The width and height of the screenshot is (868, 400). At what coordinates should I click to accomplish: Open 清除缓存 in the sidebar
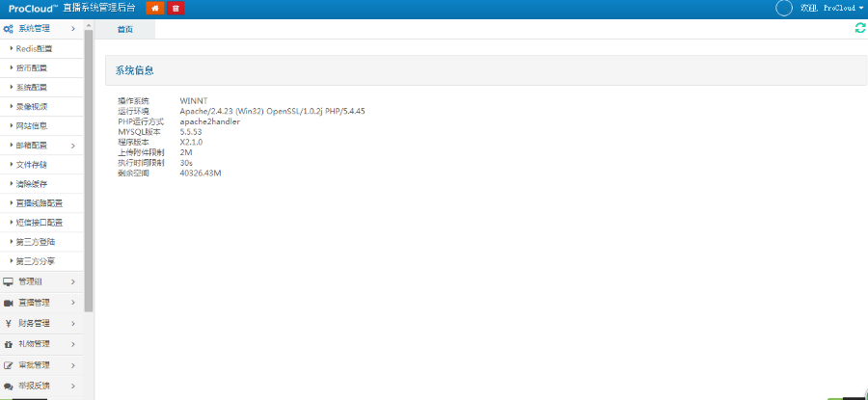[41, 184]
